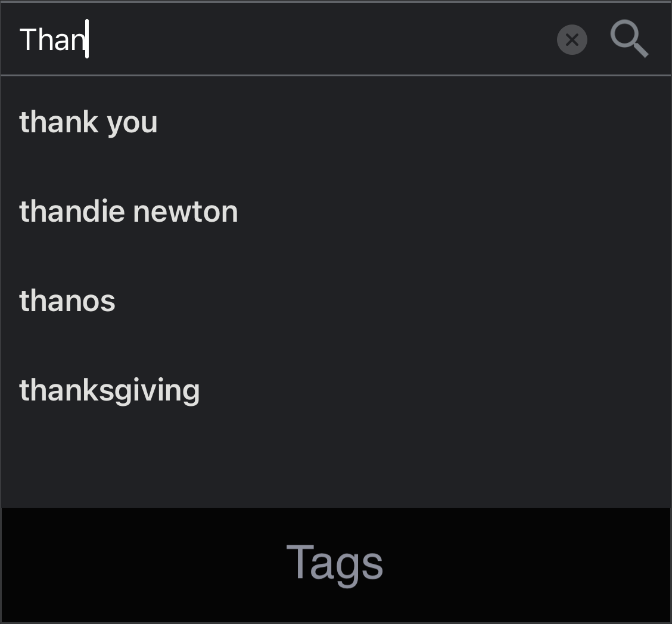The height and width of the screenshot is (624, 672).
Task: Select the first autocomplete entry 'thank you'
Action: [336, 122]
